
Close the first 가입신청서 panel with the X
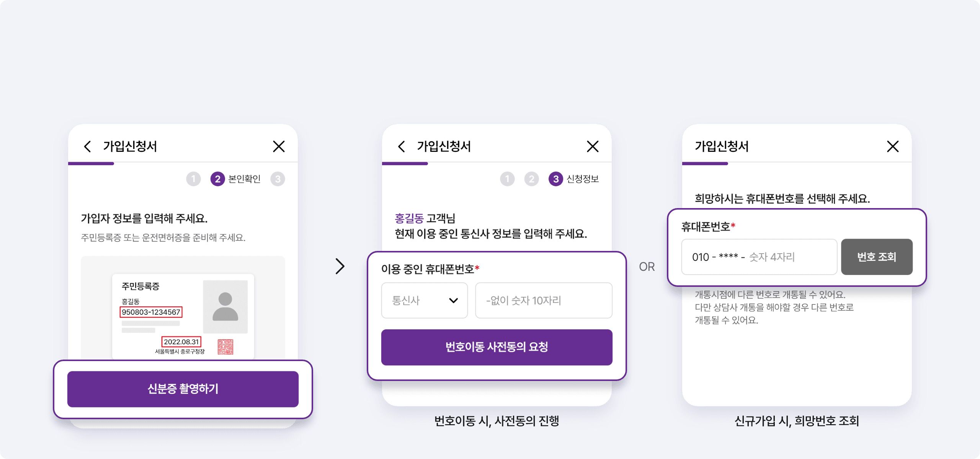[279, 146]
